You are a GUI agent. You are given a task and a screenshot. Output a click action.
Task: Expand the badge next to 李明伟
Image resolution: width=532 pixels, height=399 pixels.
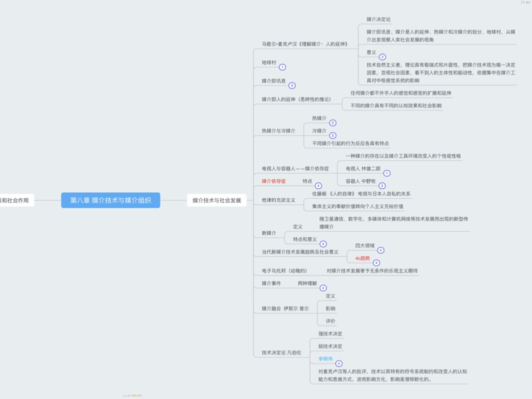pos(339,363)
